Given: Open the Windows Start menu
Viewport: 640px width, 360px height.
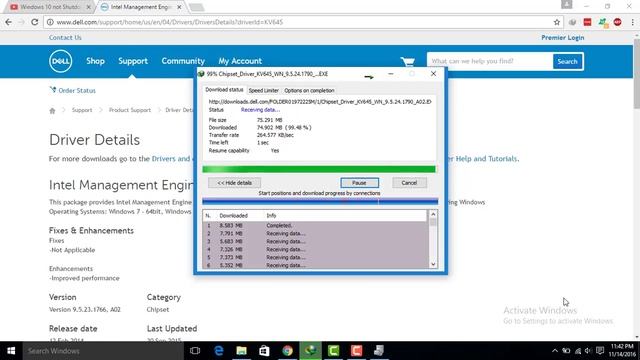Looking at the screenshot, I should pyautogui.click(x=11, y=351).
